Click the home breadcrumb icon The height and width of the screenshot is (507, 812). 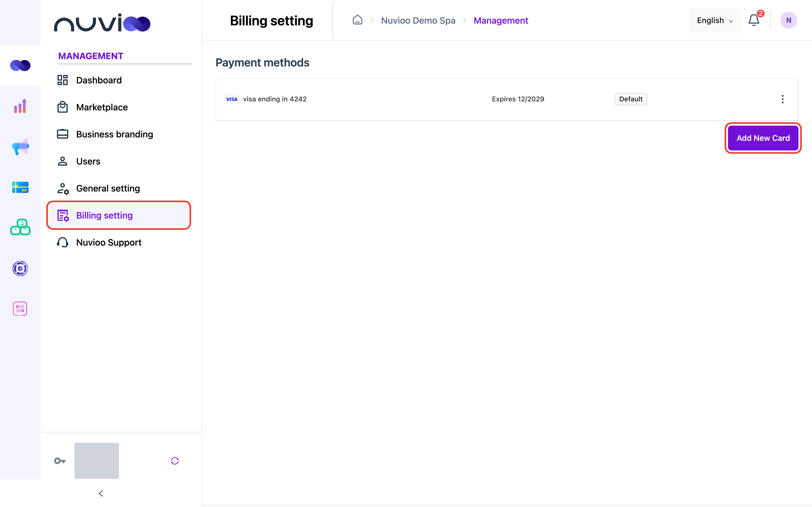coord(357,20)
